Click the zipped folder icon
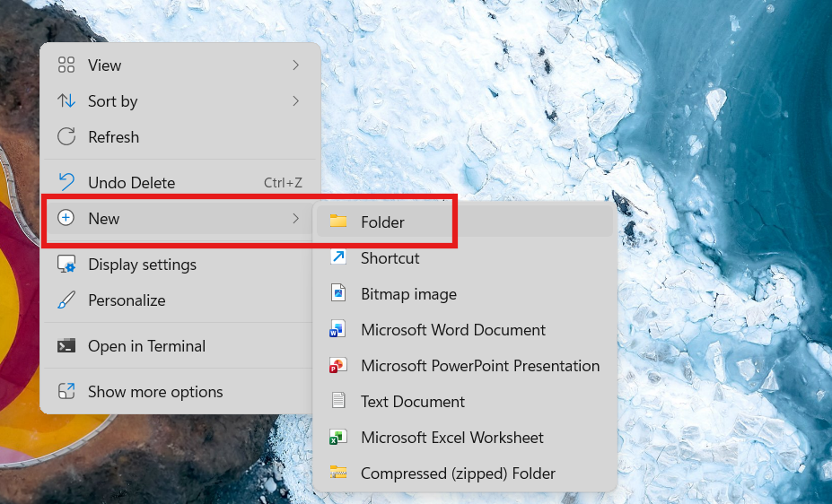Viewport: 832px width, 504px height. pos(338,473)
